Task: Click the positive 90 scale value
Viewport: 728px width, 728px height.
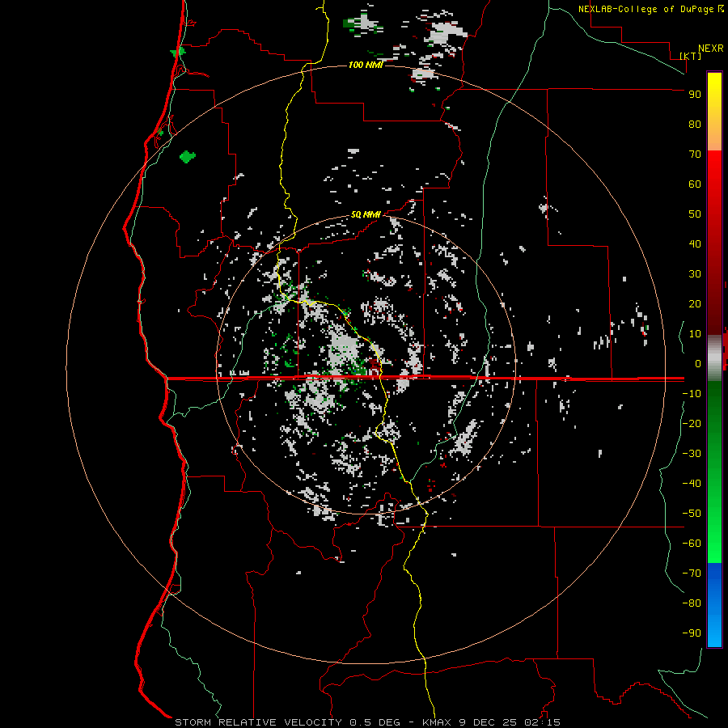Action: (695, 95)
